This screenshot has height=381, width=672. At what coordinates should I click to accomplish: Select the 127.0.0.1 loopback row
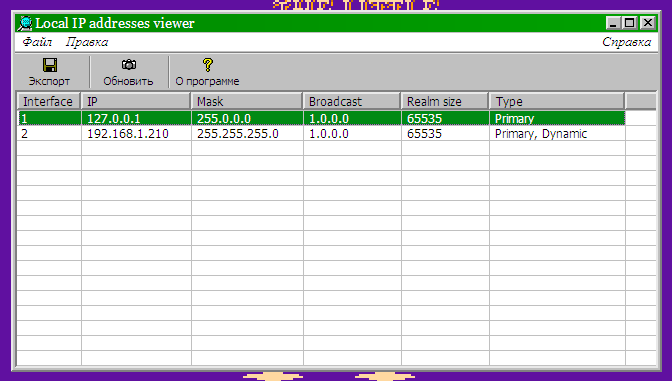(x=321, y=118)
